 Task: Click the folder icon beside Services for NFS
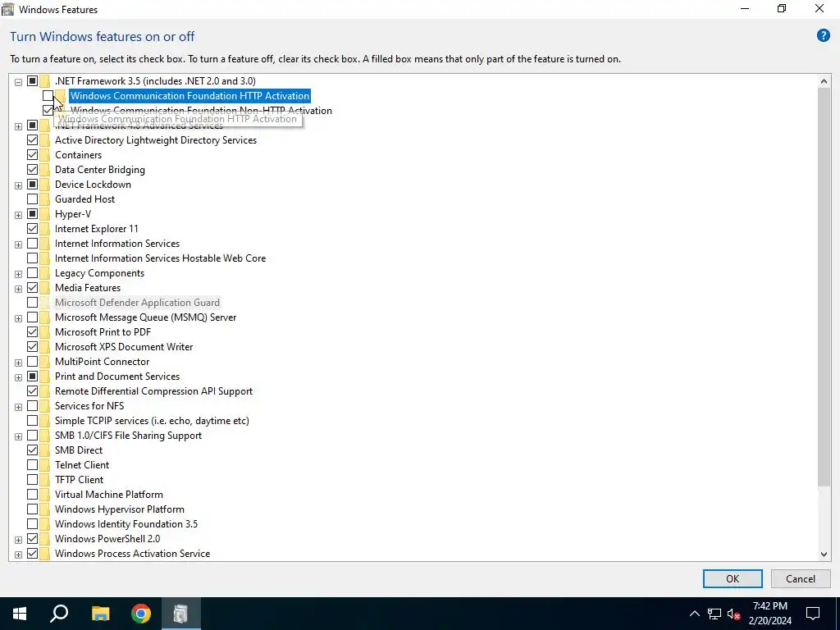pyautogui.click(x=44, y=406)
